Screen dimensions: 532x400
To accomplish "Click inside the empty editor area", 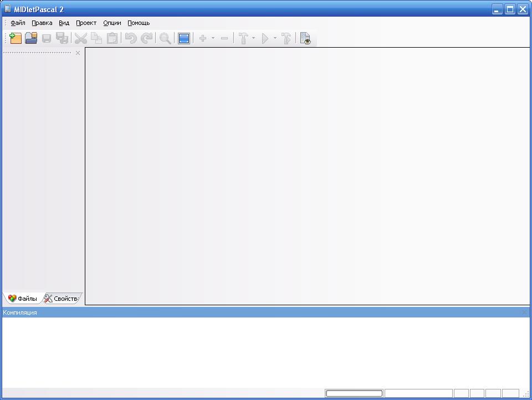I will tap(308, 176).
